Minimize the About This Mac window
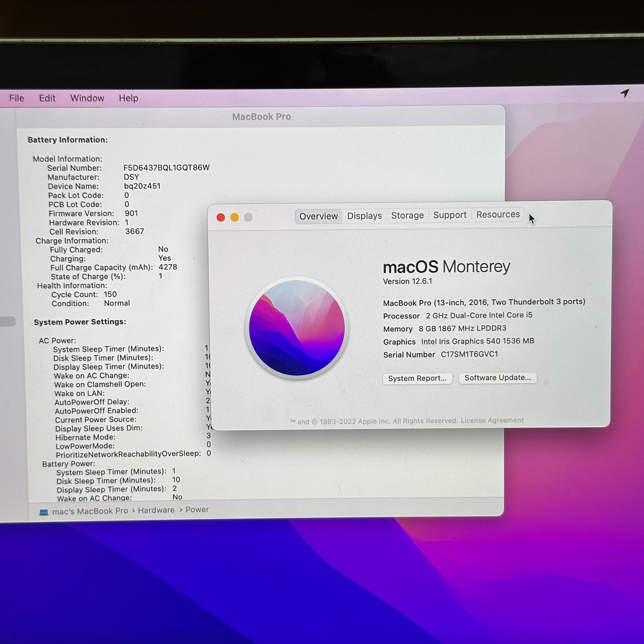The height and width of the screenshot is (644, 644). pyautogui.click(x=234, y=217)
